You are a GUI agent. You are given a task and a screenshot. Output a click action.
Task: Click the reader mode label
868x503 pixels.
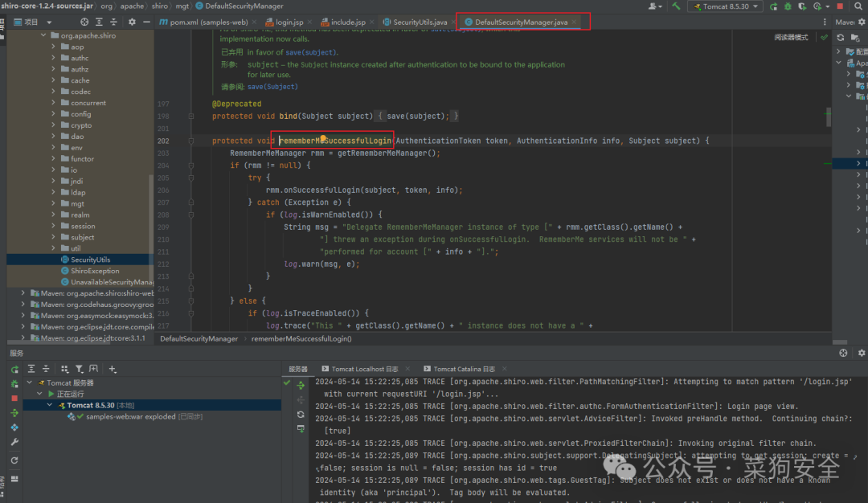pyautogui.click(x=791, y=37)
